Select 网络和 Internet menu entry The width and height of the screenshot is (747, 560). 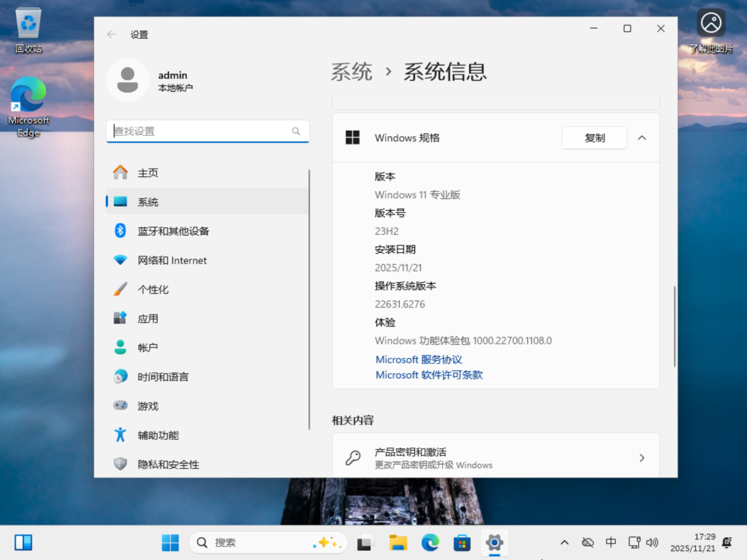[x=207, y=260]
